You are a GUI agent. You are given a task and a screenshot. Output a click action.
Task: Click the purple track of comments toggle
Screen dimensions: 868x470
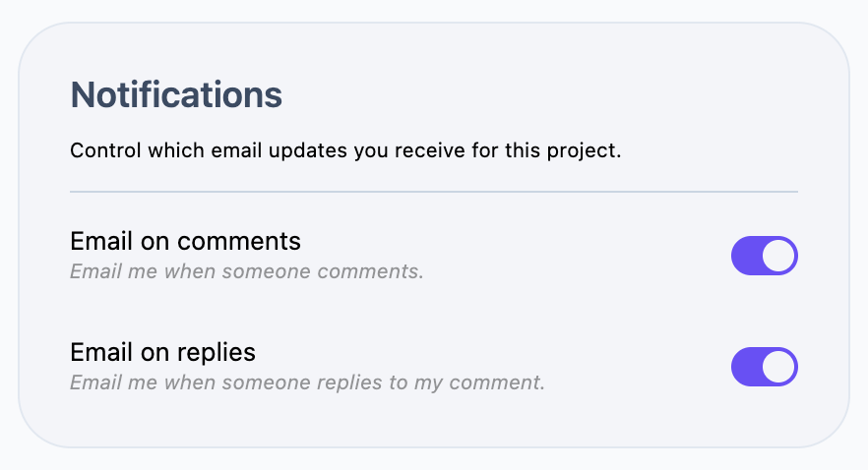click(x=747, y=256)
